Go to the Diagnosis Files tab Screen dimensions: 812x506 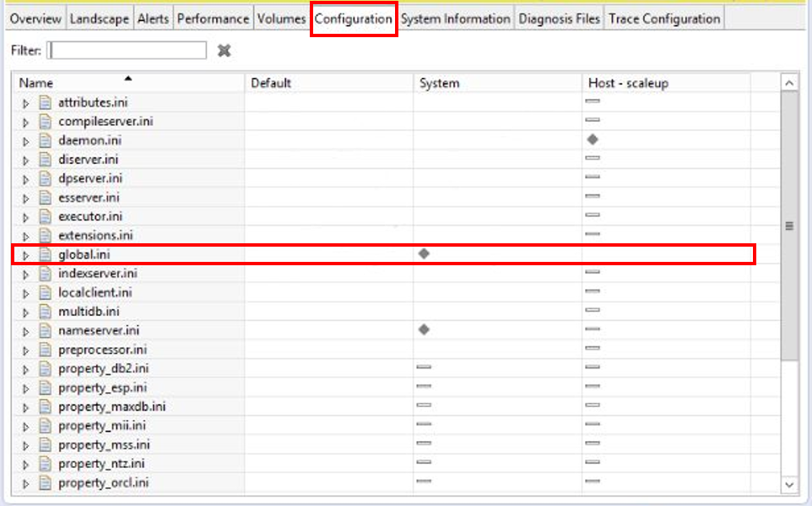(559, 19)
